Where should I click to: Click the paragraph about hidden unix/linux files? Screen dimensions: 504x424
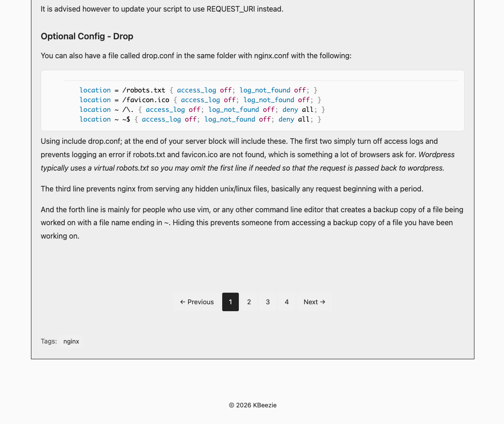pyautogui.click(x=232, y=189)
